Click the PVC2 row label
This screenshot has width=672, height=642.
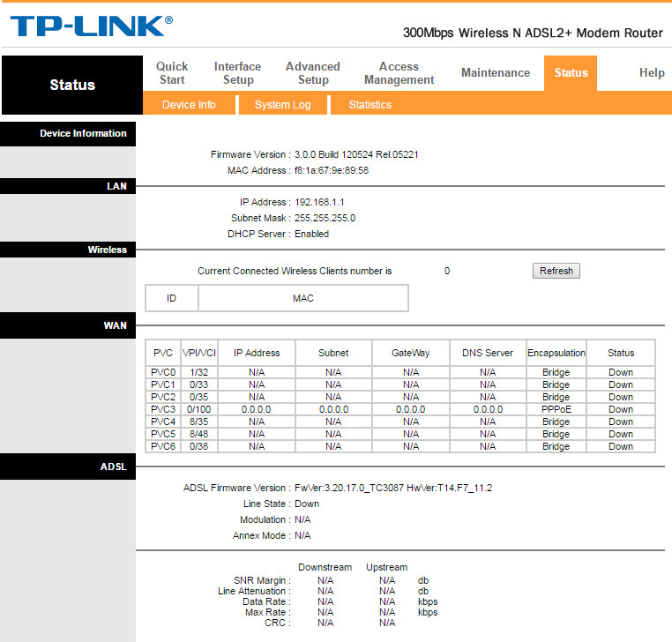coord(163,397)
